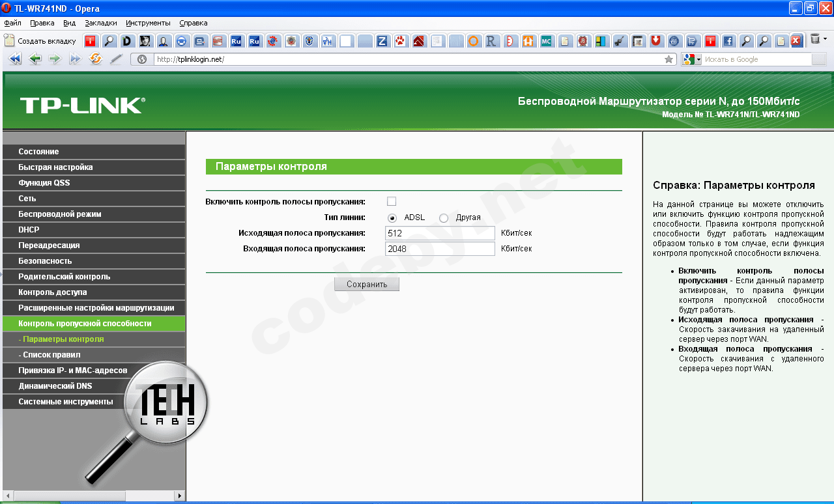Viewport: 834px width, 504px height.
Task: Click Создать вкладку to open new tab
Action: click(x=41, y=40)
